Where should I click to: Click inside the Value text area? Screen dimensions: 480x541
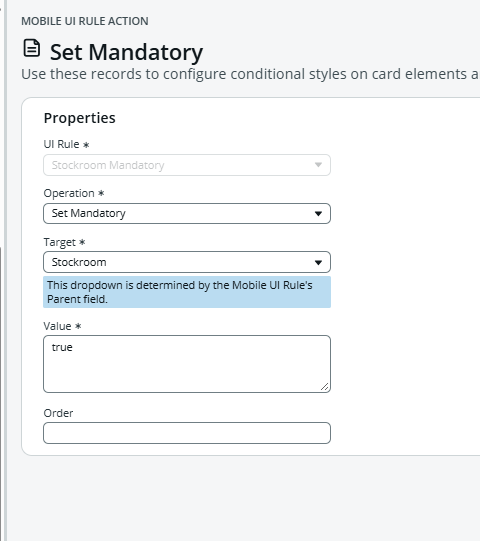click(187, 364)
